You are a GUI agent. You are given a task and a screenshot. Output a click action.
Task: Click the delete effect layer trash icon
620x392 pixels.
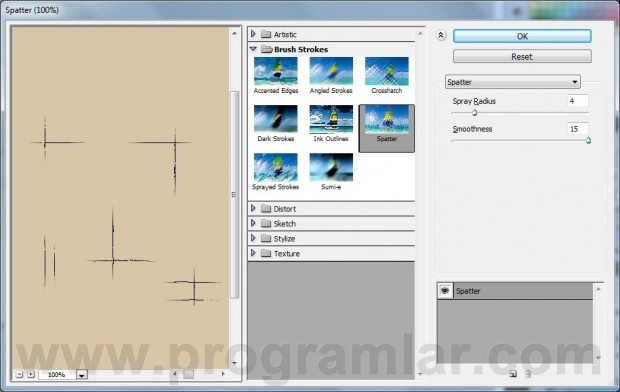pos(528,373)
